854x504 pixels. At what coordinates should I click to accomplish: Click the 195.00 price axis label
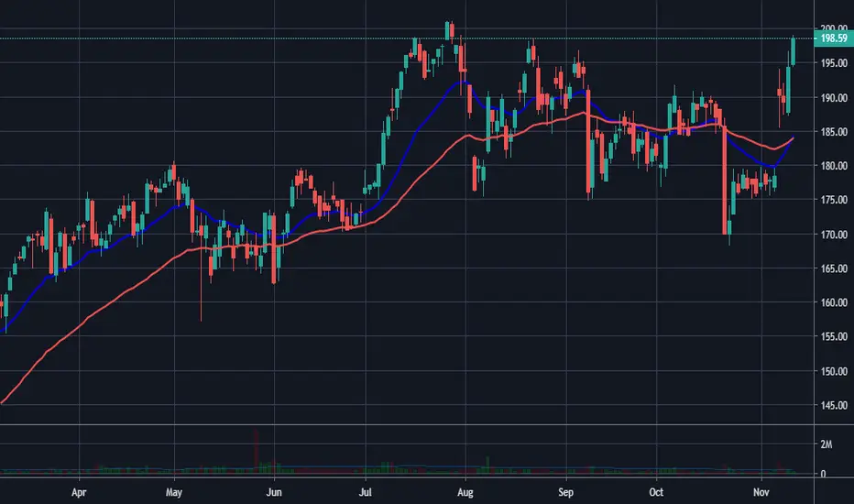point(834,63)
